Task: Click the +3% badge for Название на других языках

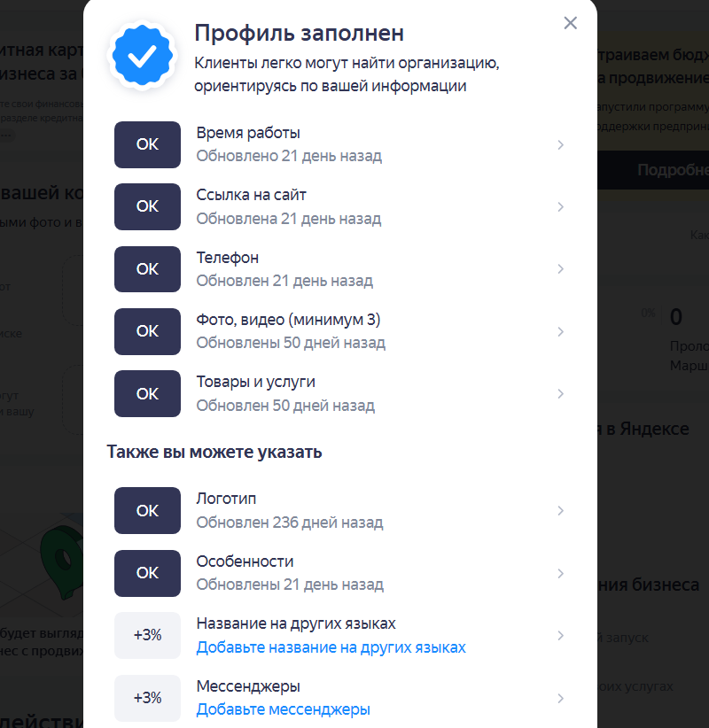Action: pyautogui.click(x=147, y=635)
